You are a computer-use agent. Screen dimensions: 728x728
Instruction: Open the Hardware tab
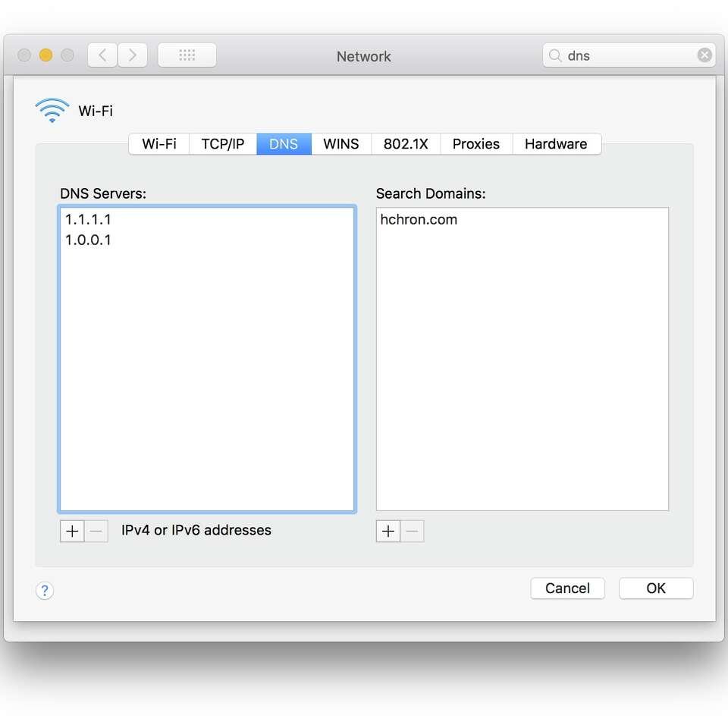click(556, 143)
